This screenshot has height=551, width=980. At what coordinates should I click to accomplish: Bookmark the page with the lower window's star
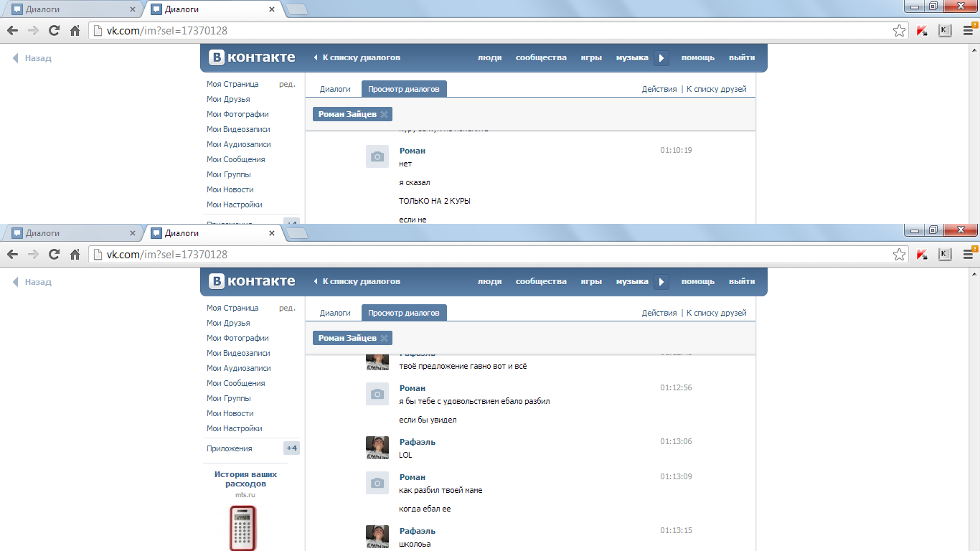pyautogui.click(x=899, y=255)
